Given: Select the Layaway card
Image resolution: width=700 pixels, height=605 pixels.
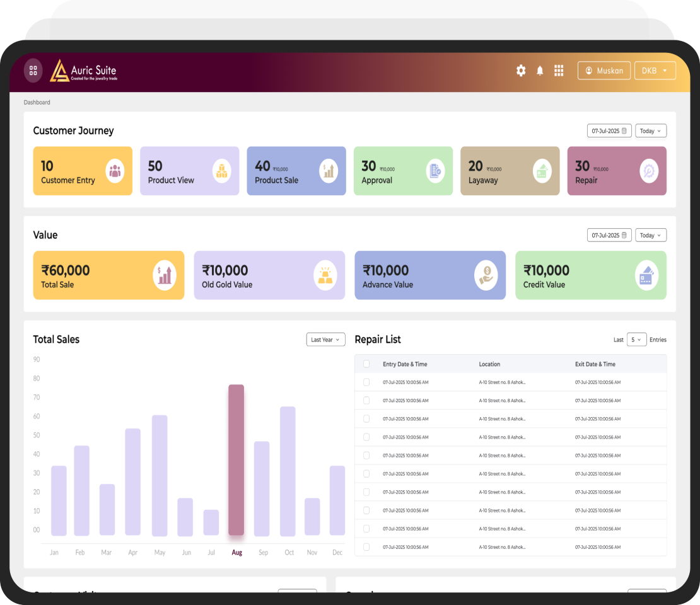Looking at the screenshot, I should 510,171.
